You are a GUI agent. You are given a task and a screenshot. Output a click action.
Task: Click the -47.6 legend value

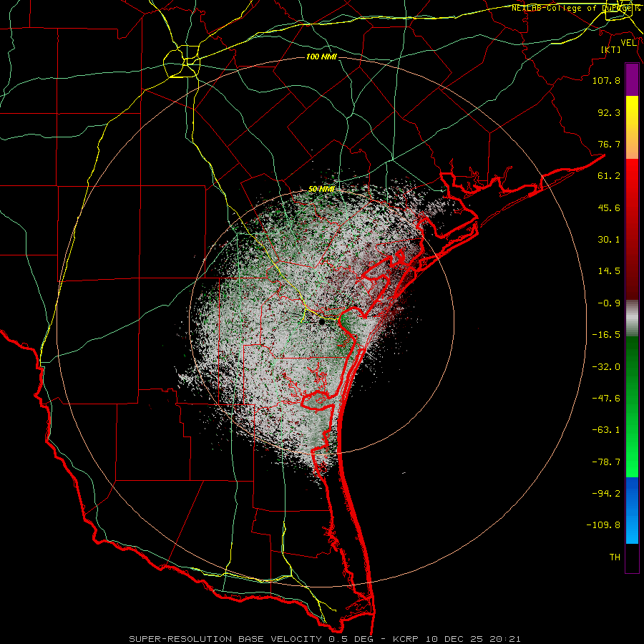[x=606, y=399]
